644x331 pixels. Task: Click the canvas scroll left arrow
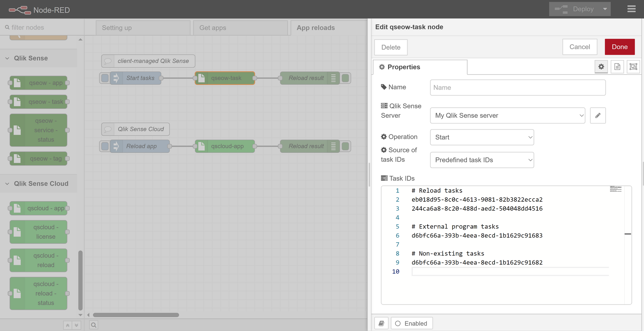(x=88, y=315)
